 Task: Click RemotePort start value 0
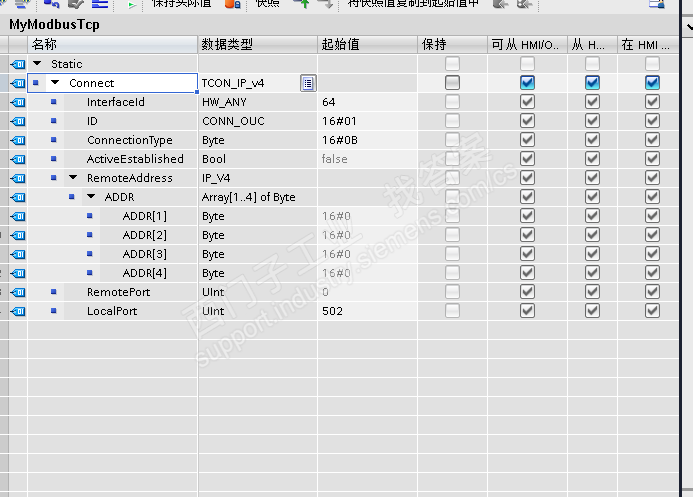[325, 292]
